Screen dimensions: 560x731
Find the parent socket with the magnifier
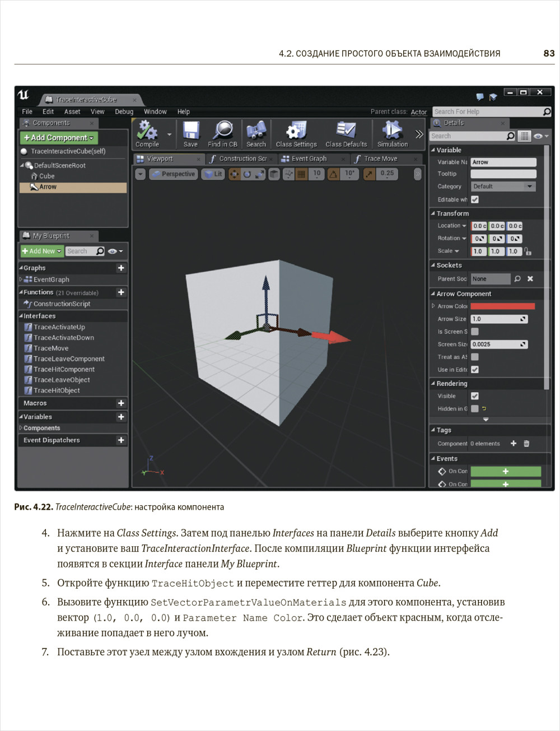[x=517, y=278]
